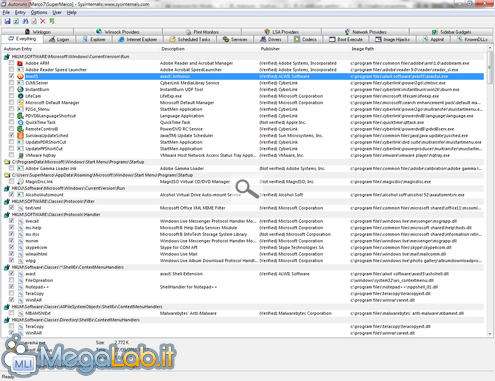495x381 pixels.
Task: Click the Refresh toolbar icon
Action: [x=16, y=21]
